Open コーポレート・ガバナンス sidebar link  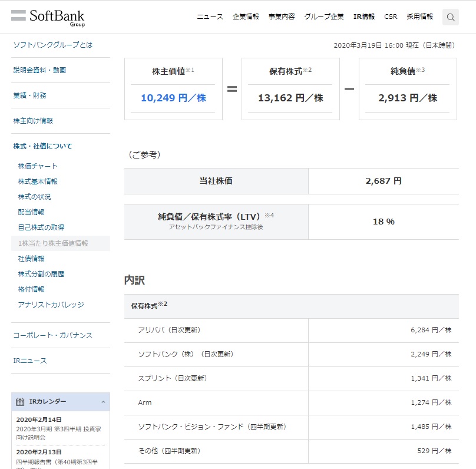pos(52,335)
